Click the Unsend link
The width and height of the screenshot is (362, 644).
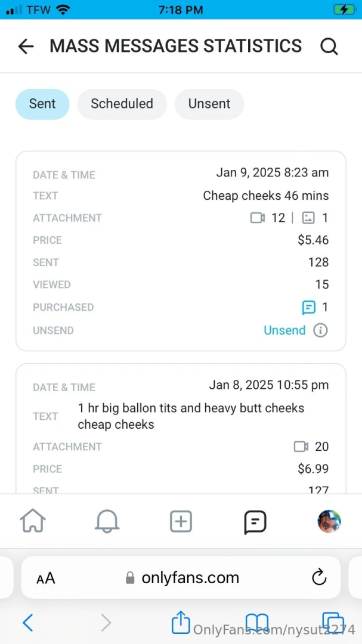pyautogui.click(x=284, y=330)
